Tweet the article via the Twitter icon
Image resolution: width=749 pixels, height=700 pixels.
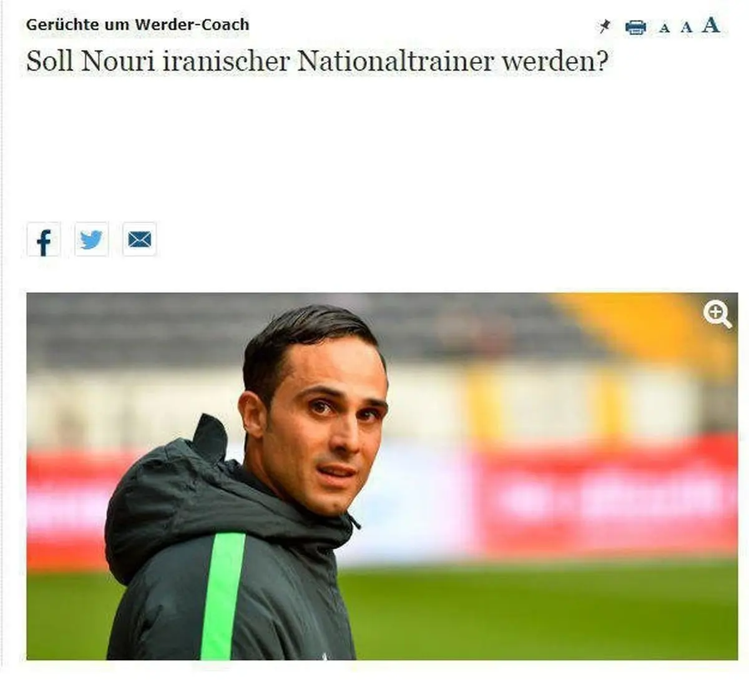click(92, 239)
